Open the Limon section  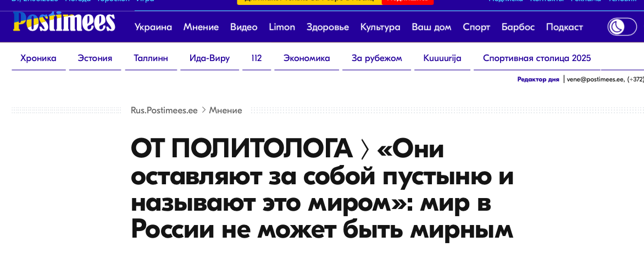(x=282, y=27)
